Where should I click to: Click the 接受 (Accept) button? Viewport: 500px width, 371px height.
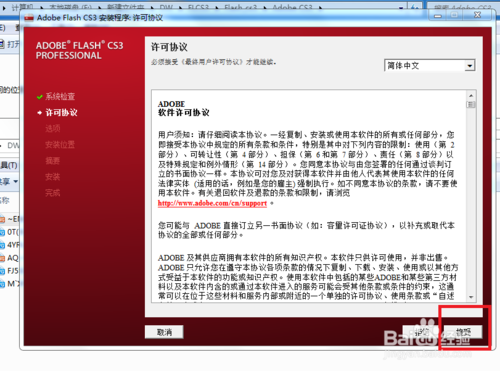click(463, 332)
